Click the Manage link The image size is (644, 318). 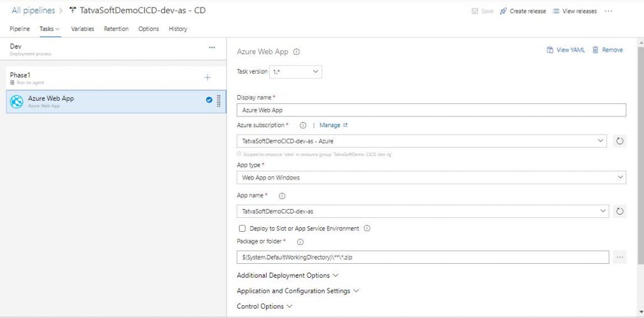point(330,125)
